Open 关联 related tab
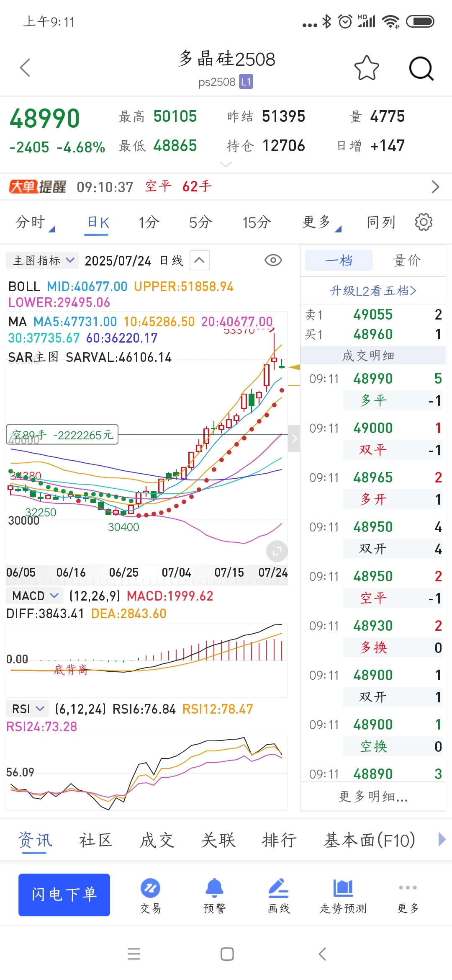 tap(218, 840)
